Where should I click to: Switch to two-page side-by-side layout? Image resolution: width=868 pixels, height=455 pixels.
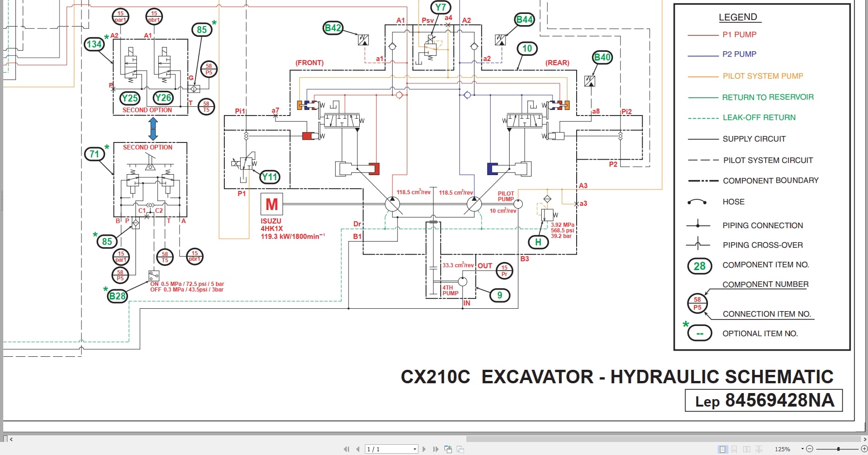tap(747, 449)
